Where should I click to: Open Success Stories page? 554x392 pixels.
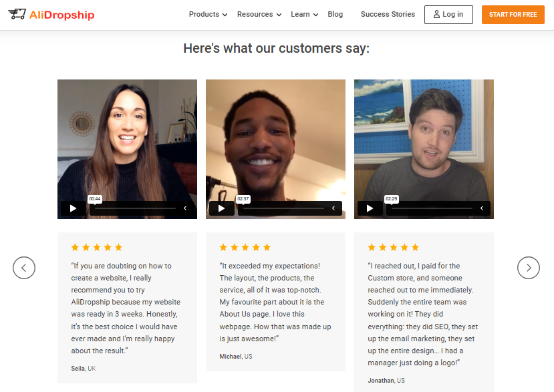point(388,15)
